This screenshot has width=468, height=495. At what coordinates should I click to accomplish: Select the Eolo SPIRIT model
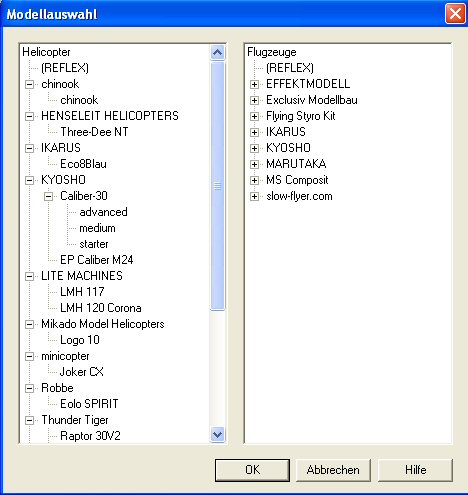coord(89,404)
